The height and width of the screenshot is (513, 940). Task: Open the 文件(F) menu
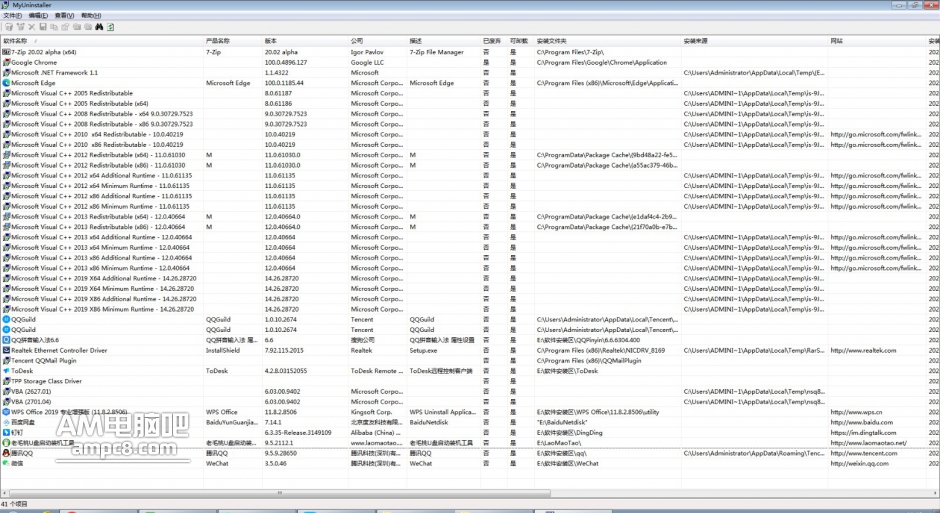click(12, 16)
